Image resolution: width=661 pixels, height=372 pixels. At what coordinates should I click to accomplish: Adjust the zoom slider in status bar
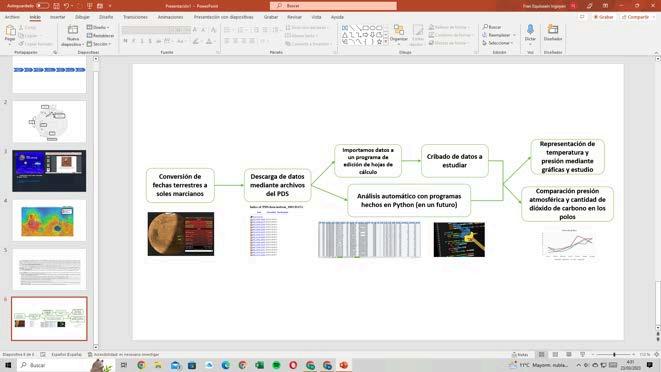pyautogui.click(x=614, y=355)
